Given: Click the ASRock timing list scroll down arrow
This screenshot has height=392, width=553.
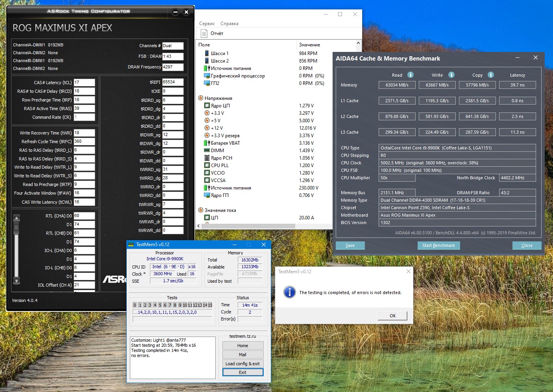Looking at the screenshot, I should pos(17,281).
